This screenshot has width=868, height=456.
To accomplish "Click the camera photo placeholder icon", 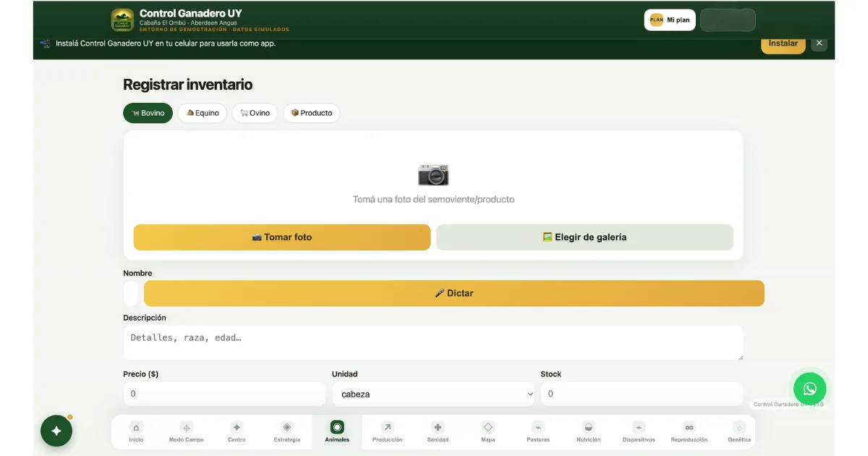I will tap(433, 174).
